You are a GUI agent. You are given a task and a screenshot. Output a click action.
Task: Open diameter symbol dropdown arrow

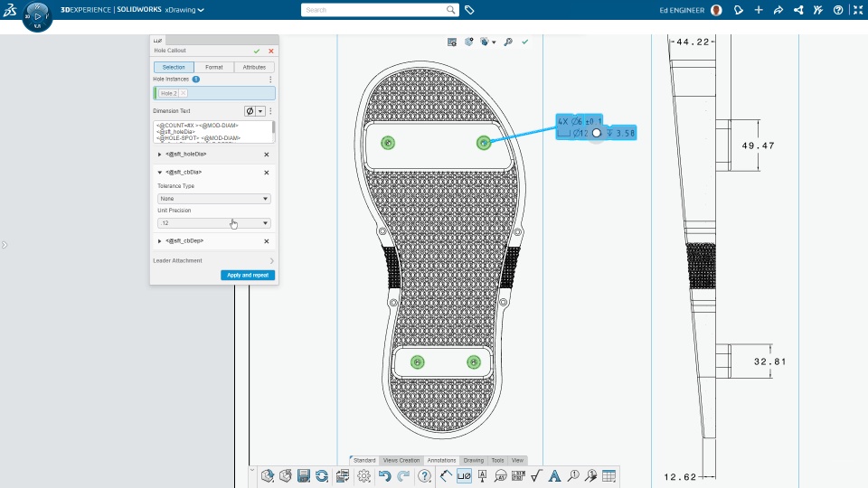pyautogui.click(x=260, y=111)
